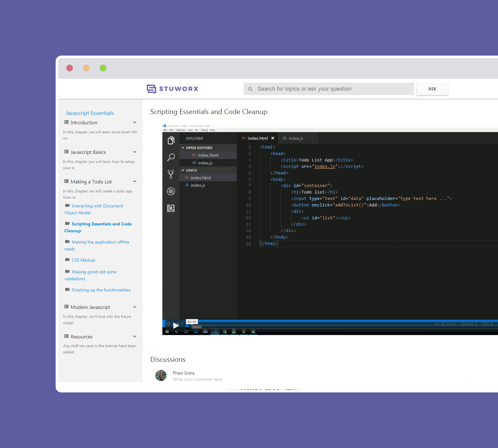Open the Making good old some validations lesson
The height and width of the screenshot is (448, 498).
[x=90, y=275]
